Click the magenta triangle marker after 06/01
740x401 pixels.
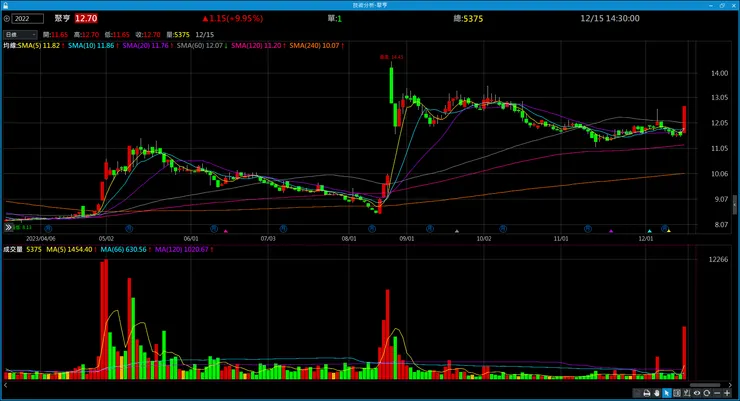point(226,231)
